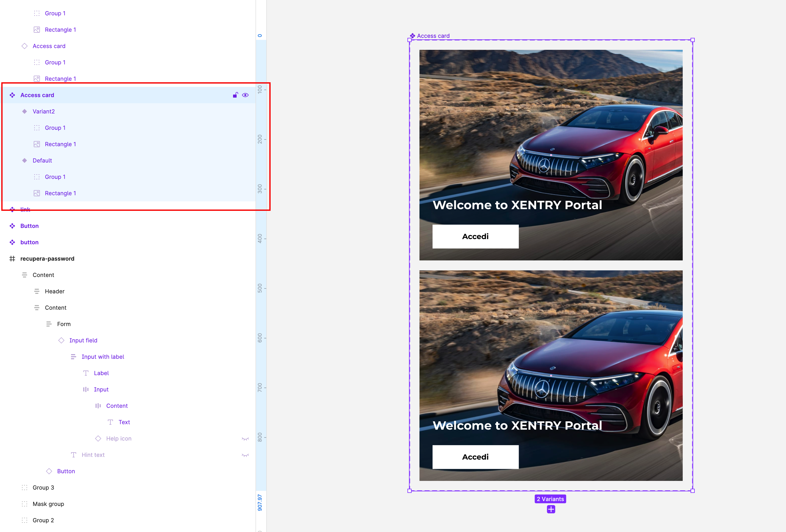Click the Default variant diamond icon
Image resolution: width=786 pixels, height=532 pixels.
[x=24, y=160]
